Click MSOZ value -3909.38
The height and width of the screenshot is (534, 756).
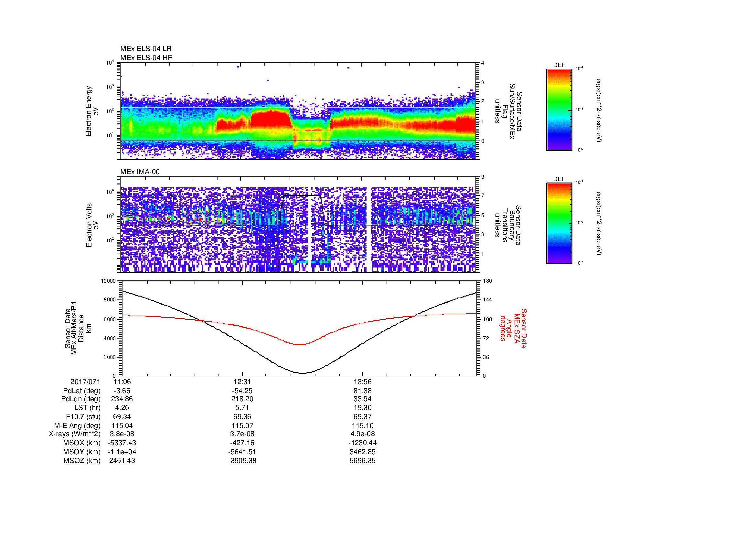[242, 461]
